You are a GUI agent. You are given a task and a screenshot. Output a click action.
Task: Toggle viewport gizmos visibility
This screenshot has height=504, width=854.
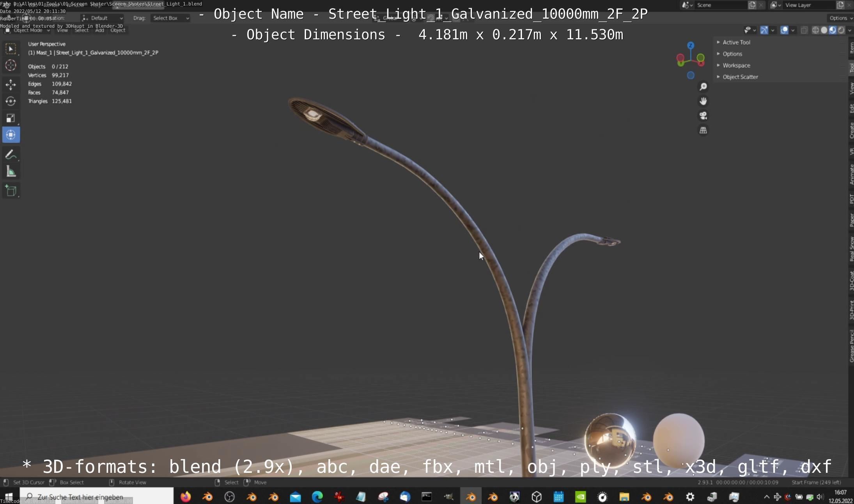pyautogui.click(x=764, y=30)
